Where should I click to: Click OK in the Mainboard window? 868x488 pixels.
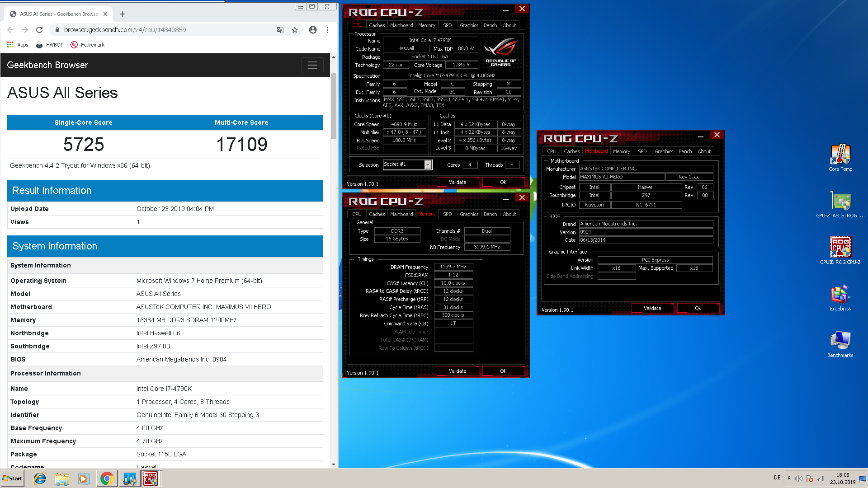coord(698,308)
